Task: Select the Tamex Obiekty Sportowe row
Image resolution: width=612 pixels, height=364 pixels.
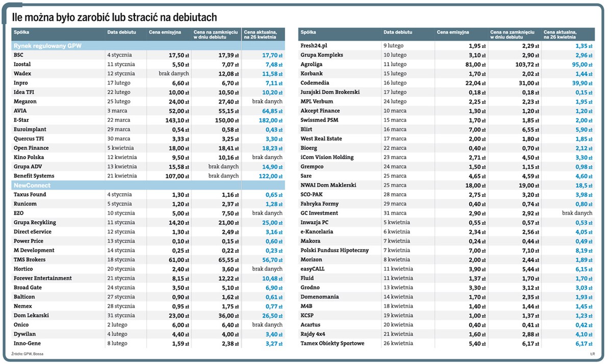Action: click(446, 344)
